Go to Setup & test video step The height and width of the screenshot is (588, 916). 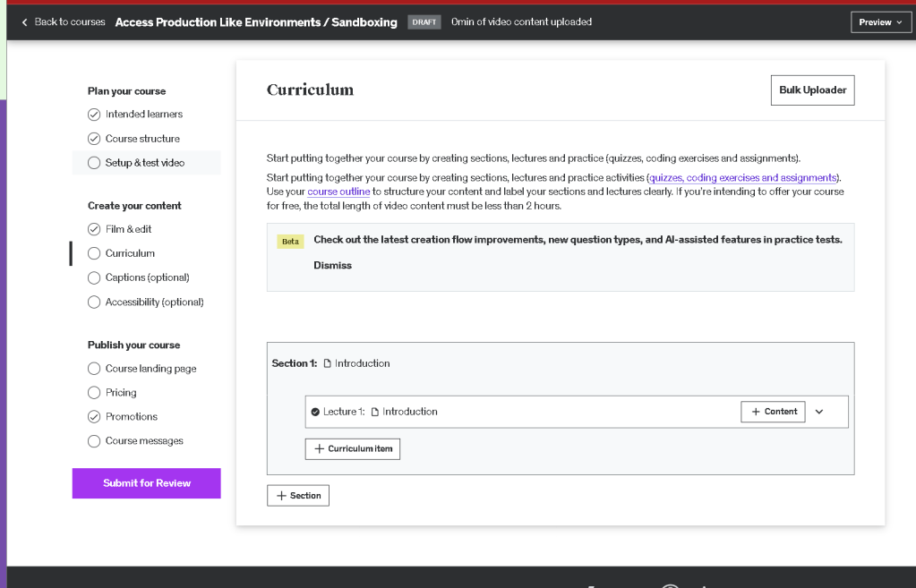point(145,163)
